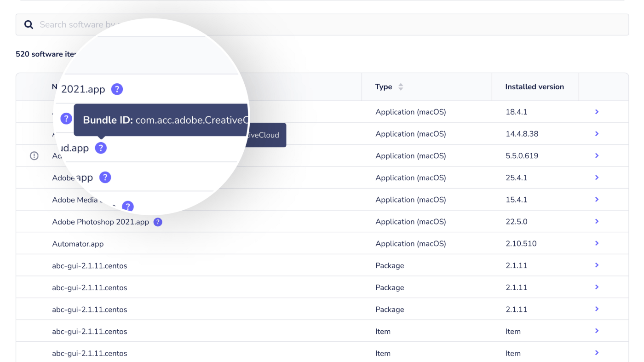
Task: Click the installed version 18.4.1
Action: [517, 112]
